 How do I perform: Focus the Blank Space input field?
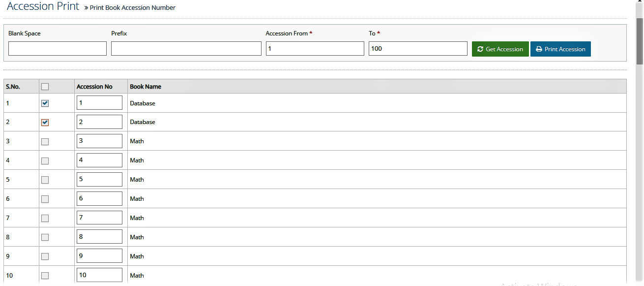[58, 48]
